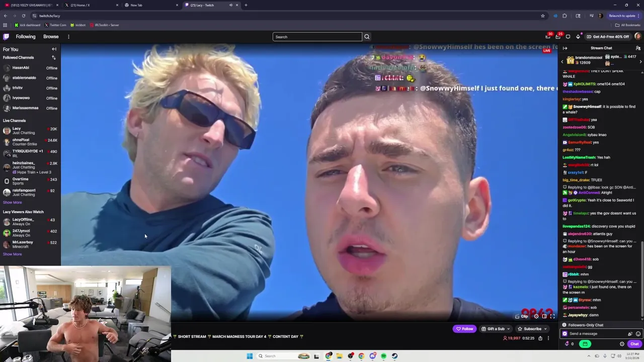
Task: Click the purple Chat send button
Action: coord(634,344)
